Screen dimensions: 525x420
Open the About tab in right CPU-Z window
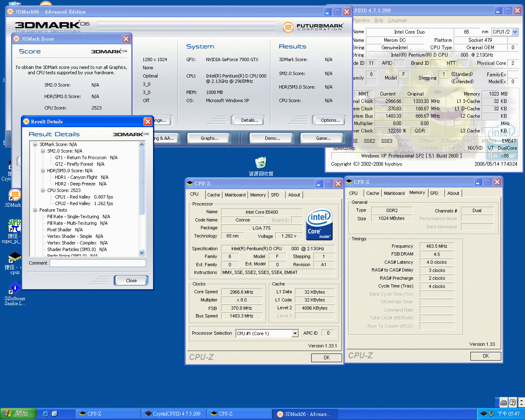pos(453,193)
